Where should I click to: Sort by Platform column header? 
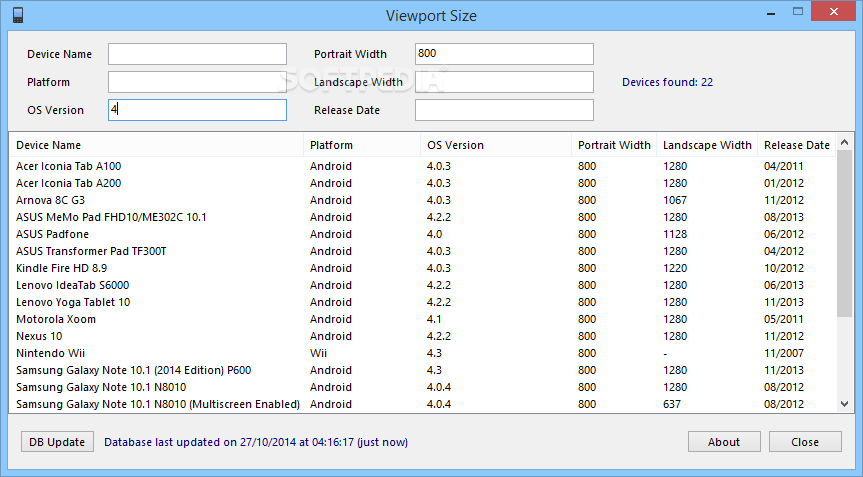pyautogui.click(x=362, y=145)
